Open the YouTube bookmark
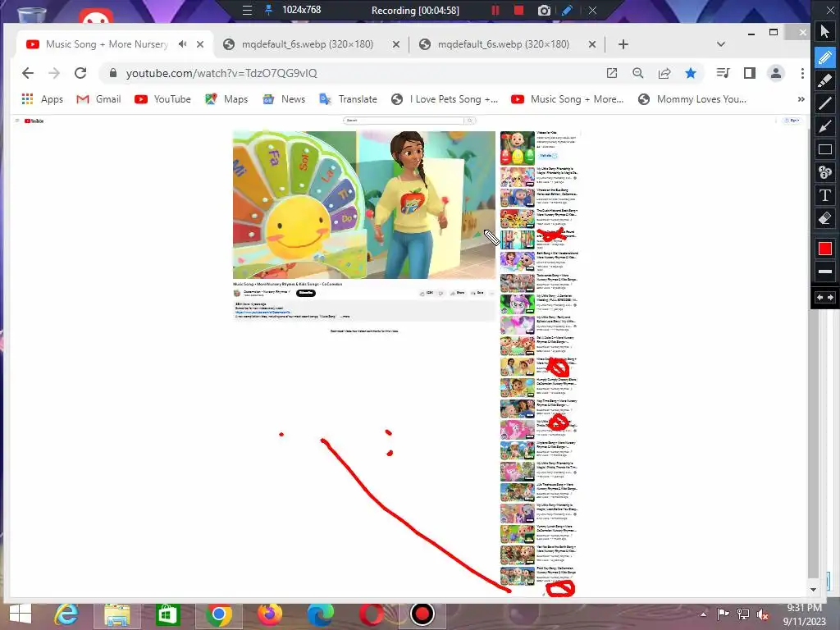This screenshot has width=840, height=630. (162, 99)
